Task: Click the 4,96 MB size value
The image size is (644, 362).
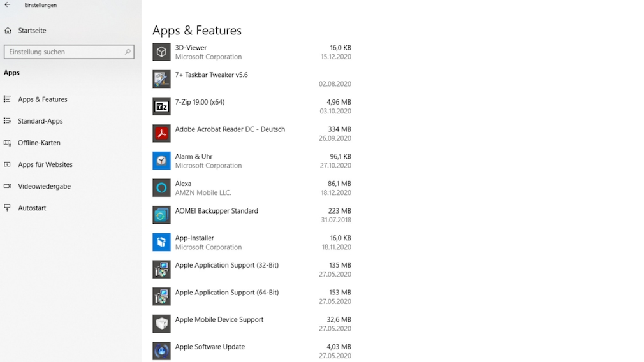Action: pyautogui.click(x=339, y=102)
